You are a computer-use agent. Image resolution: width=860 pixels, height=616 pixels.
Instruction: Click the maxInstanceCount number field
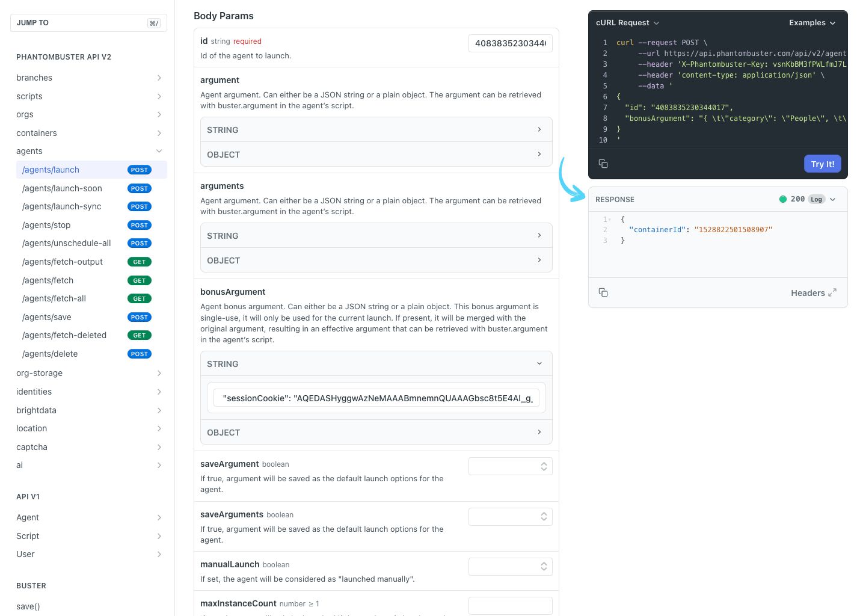point(510,606)
